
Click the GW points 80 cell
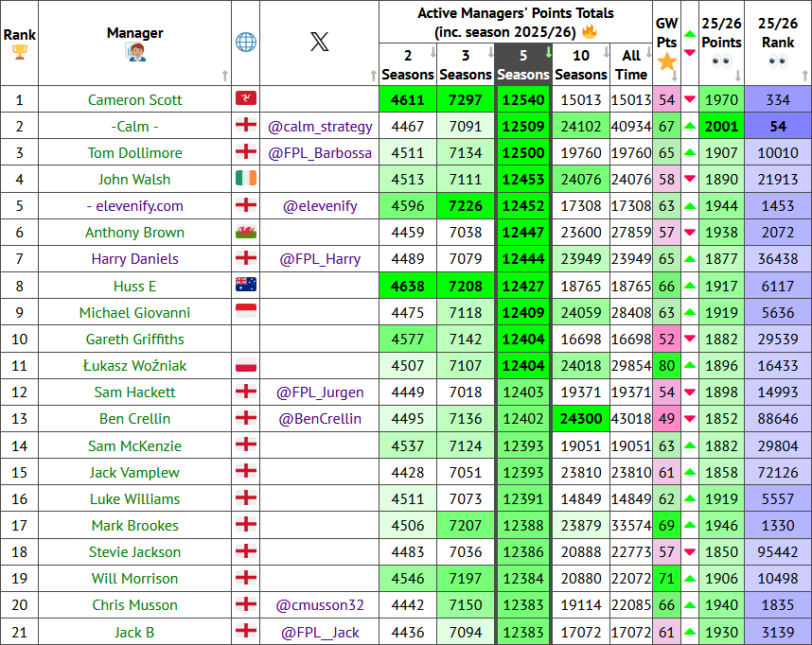click(666, 365)
